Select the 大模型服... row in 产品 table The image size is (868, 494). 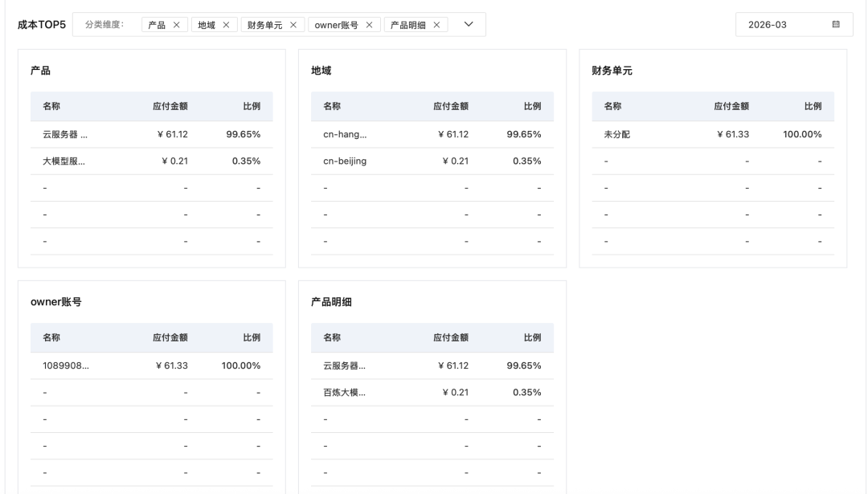tap(63, 161)
